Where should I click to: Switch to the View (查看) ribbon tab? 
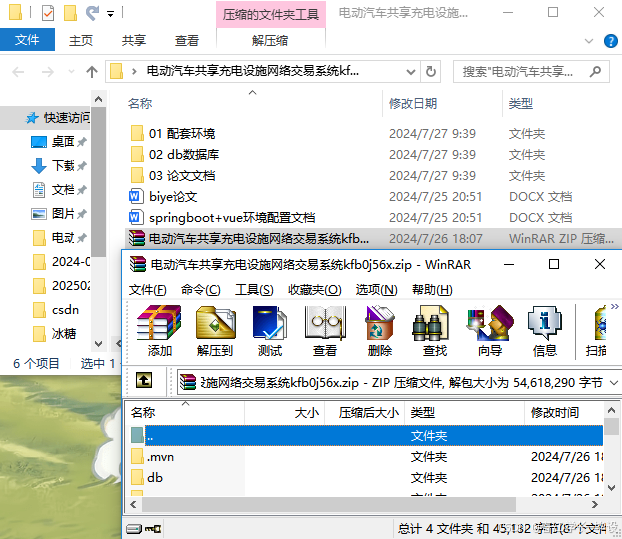pos(187,40)
